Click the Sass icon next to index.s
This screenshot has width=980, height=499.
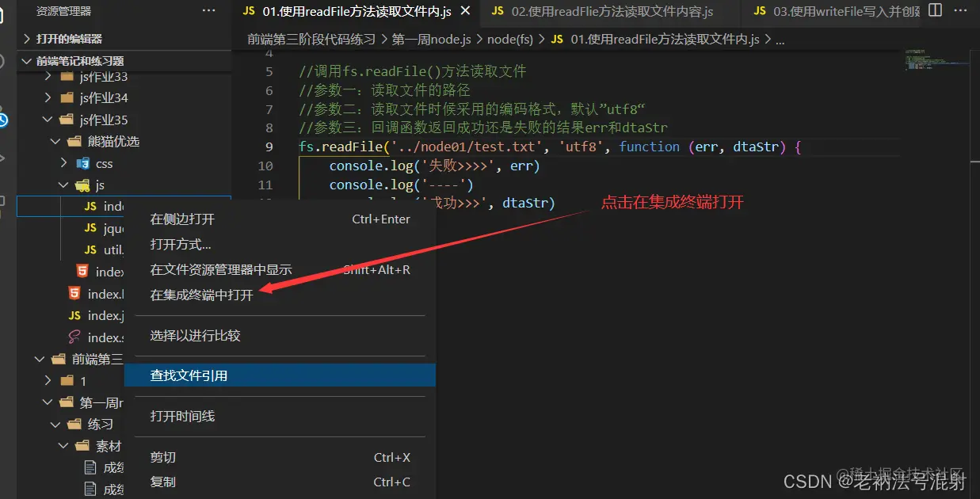click(x=74, y=337)
